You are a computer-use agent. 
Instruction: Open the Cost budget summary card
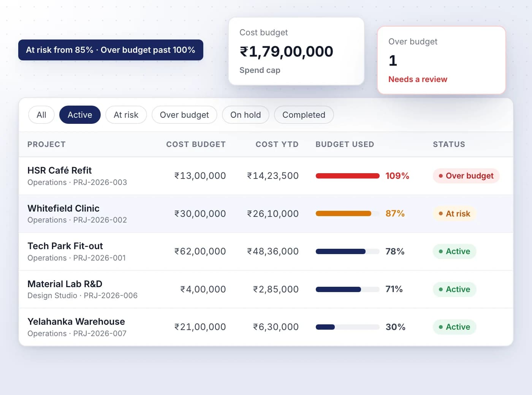296,51
